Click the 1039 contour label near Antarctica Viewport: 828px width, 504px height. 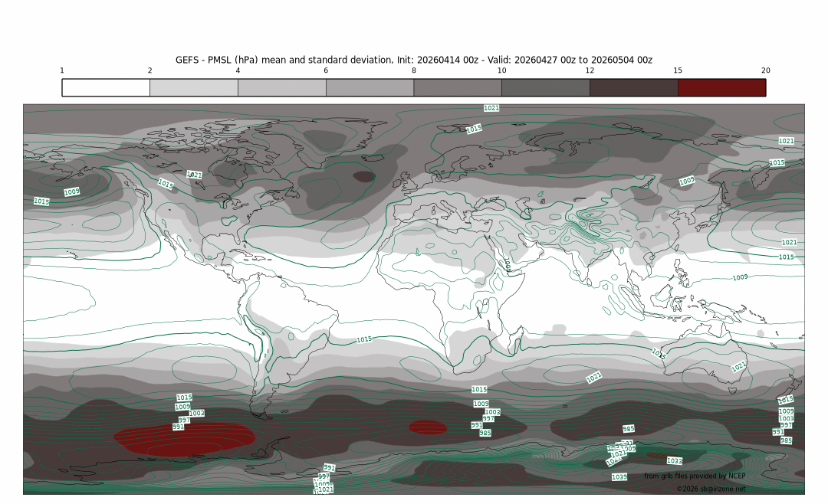tap(619, 477)
